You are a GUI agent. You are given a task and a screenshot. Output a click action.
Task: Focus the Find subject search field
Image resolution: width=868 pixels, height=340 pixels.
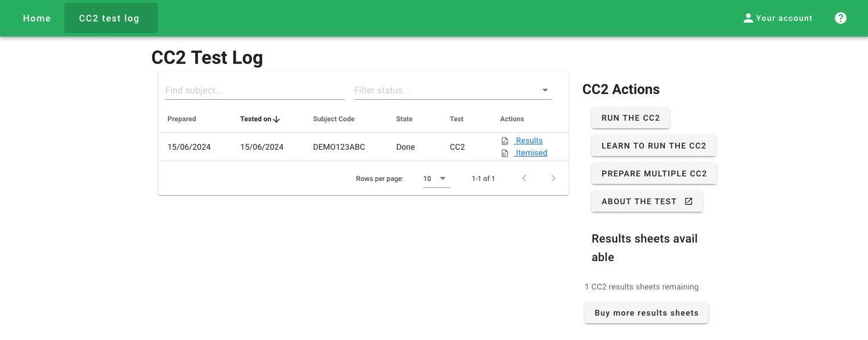pos(254,91)
